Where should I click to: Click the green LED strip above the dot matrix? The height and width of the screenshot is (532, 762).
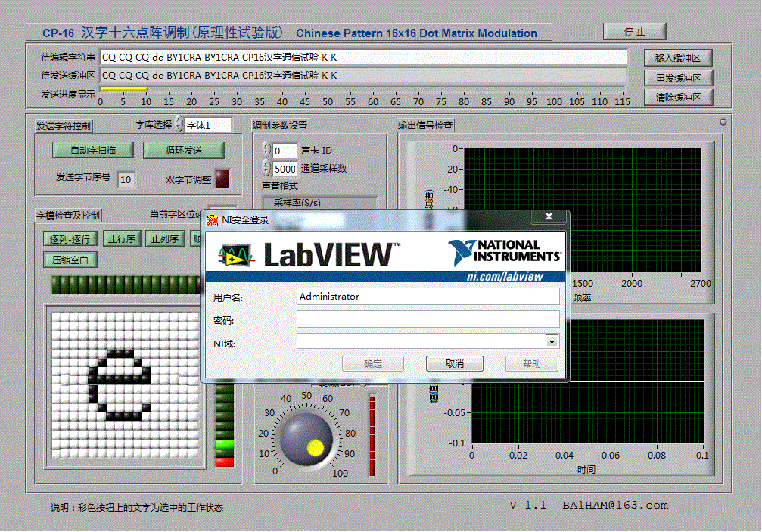126,285
